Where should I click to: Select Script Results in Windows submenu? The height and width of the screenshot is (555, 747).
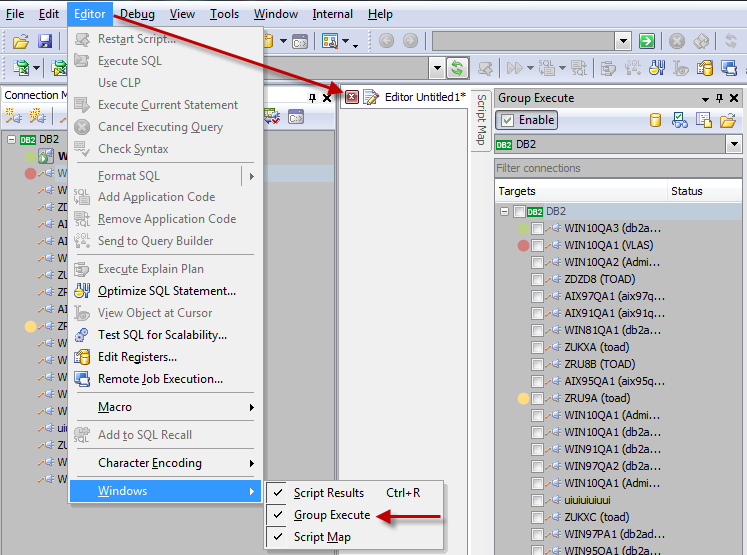pyautogui.click(x=354, y=493)
